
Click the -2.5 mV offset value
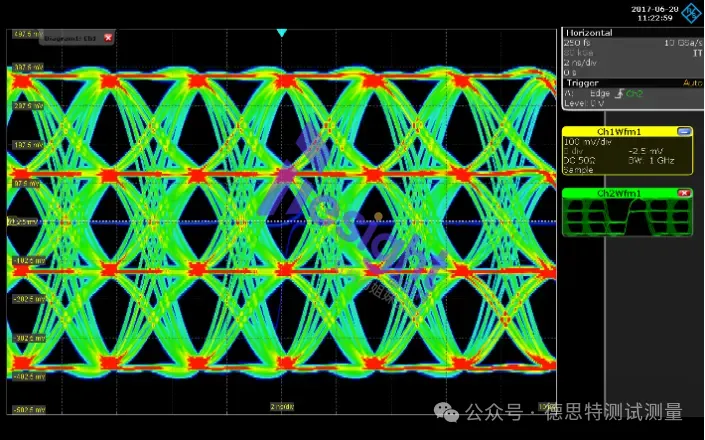click(646, 151)
